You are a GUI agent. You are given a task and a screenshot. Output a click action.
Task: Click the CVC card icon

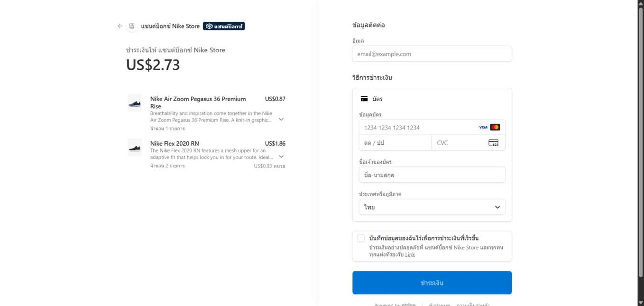click(x=493, y=143)
